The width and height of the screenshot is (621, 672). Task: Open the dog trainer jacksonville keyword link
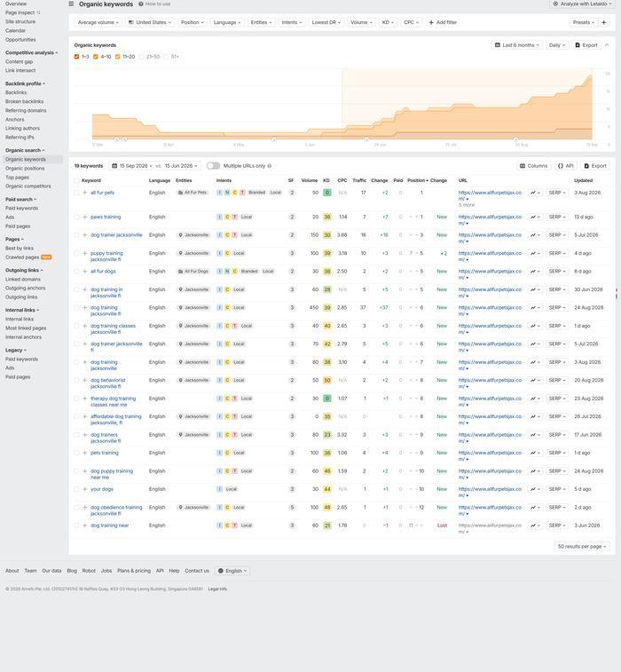point(116,235)
